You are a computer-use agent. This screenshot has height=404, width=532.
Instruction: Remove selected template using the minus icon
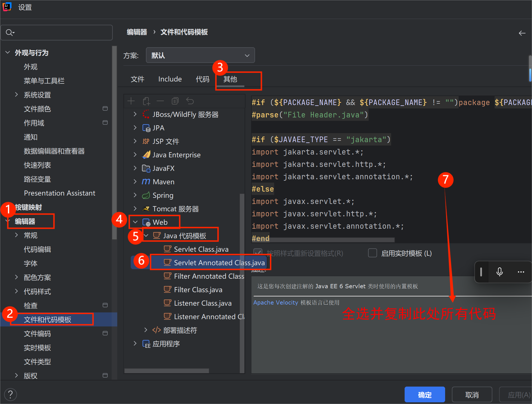click(160, 101)
